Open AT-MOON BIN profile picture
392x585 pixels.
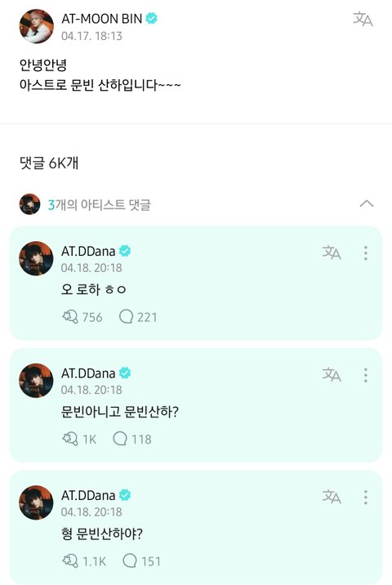pos(37,26)
